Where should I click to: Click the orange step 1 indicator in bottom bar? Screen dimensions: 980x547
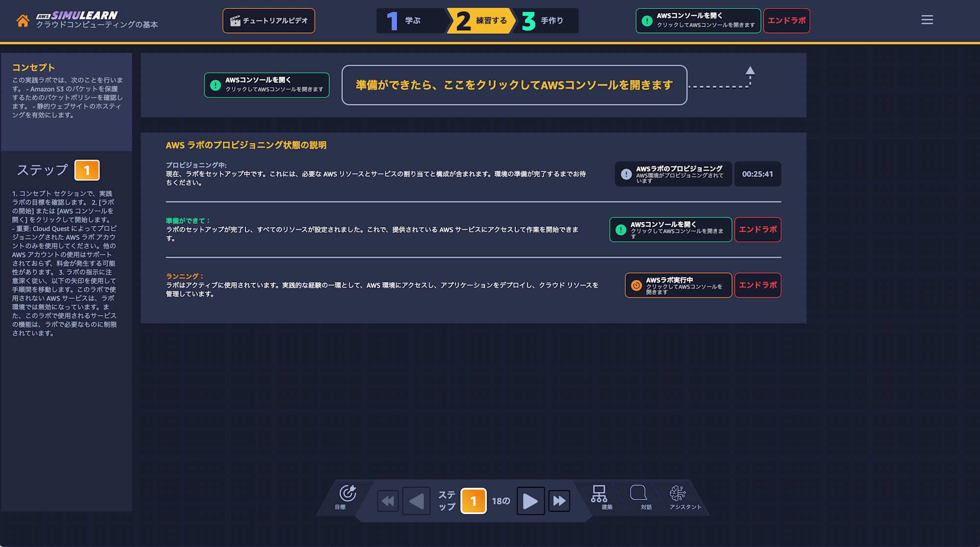click(473, 501)
